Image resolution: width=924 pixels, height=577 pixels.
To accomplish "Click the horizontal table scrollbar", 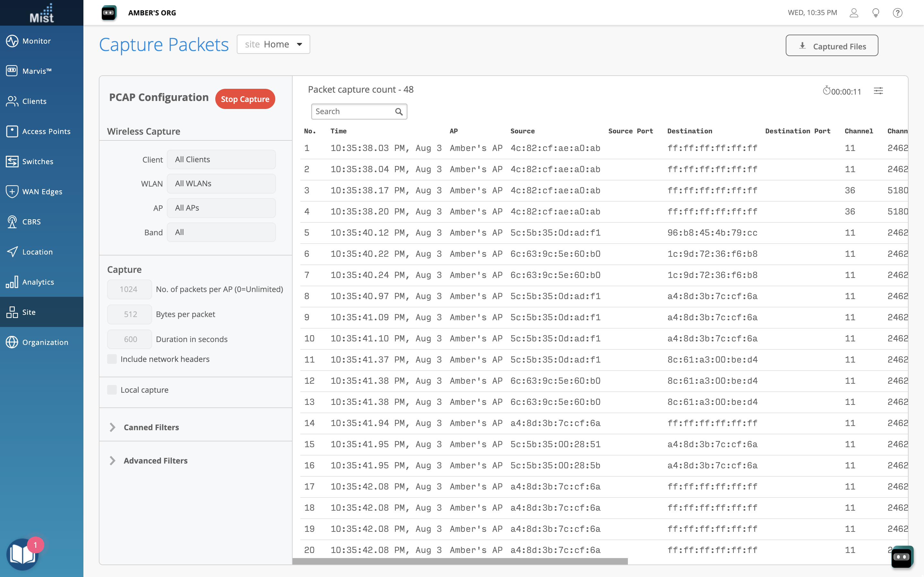I will [x=460, y=561].
